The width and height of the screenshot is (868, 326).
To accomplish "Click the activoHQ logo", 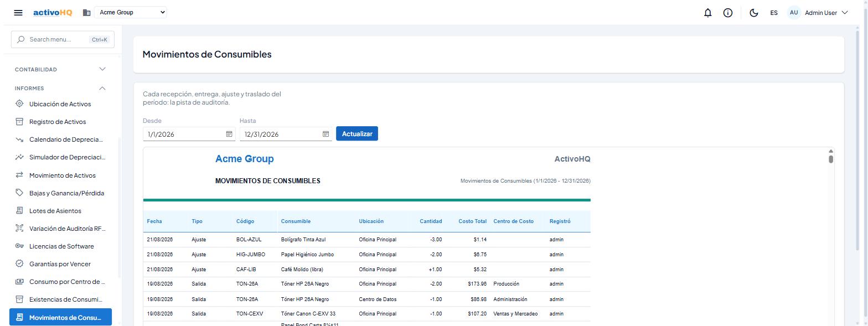I will click(x=53, y=12).
